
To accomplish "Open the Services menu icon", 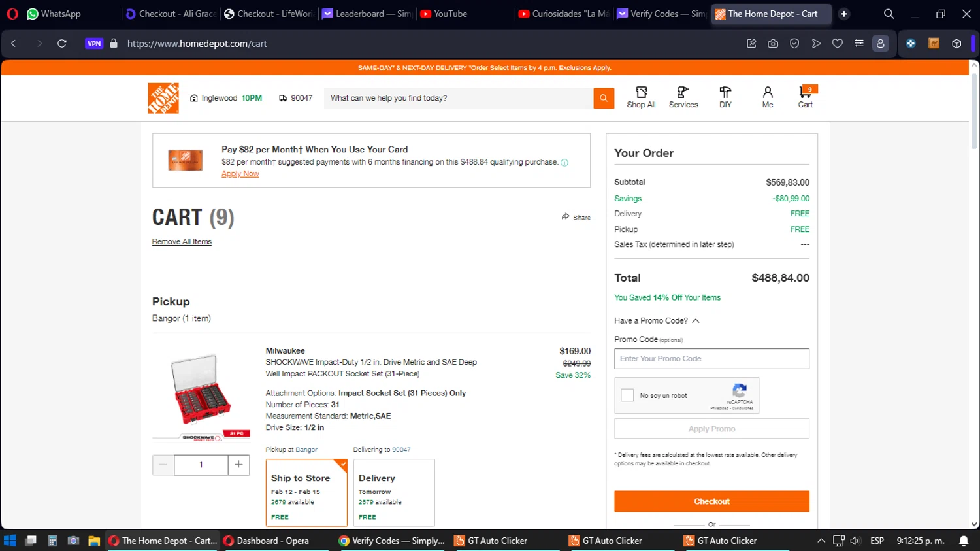I will pos(683,97).
